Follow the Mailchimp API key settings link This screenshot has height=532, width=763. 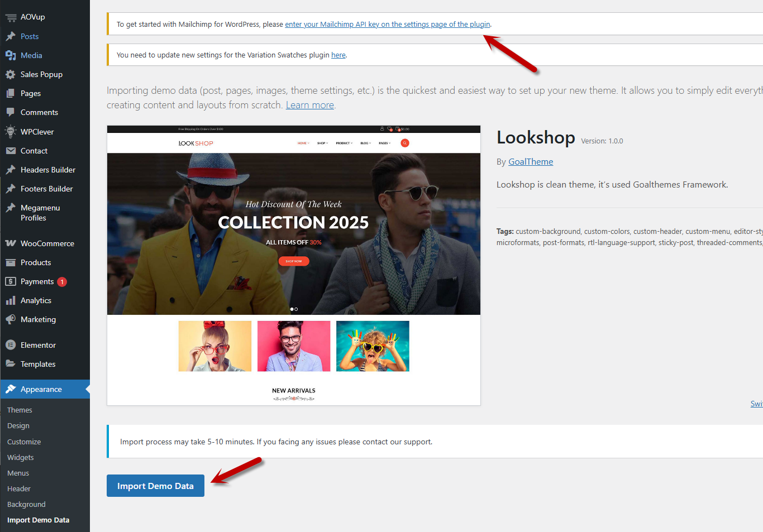387,25
